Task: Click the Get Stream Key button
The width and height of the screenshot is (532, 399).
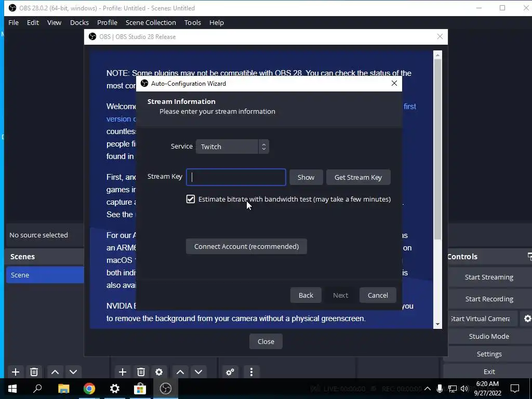Action: [x=358, y=178]
